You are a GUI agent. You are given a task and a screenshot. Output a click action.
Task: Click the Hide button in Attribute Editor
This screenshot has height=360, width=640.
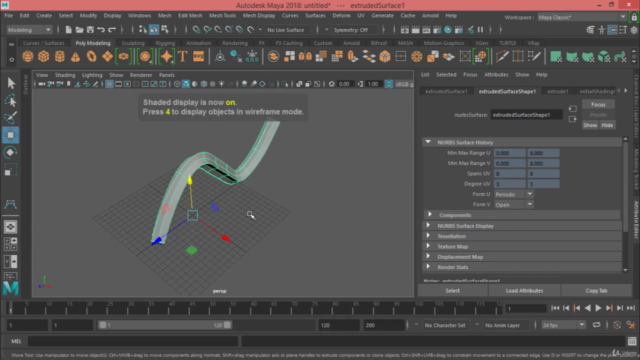[x=607, y=125]
